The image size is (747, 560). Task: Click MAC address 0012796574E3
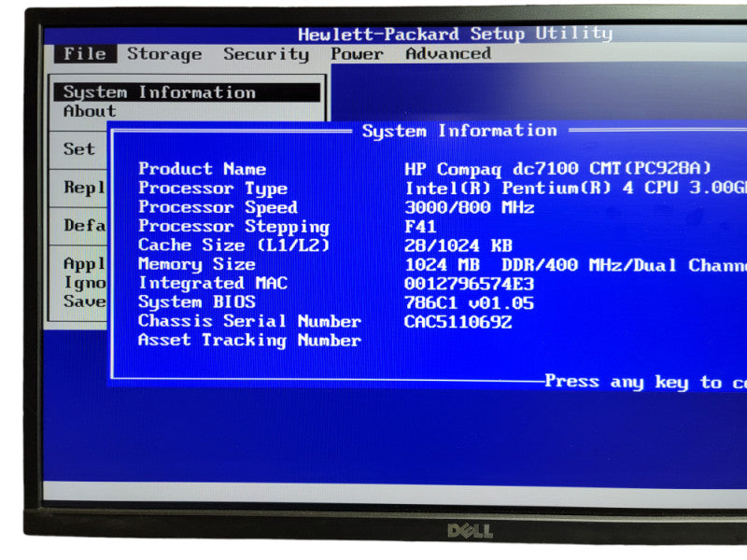pos(470,284)
